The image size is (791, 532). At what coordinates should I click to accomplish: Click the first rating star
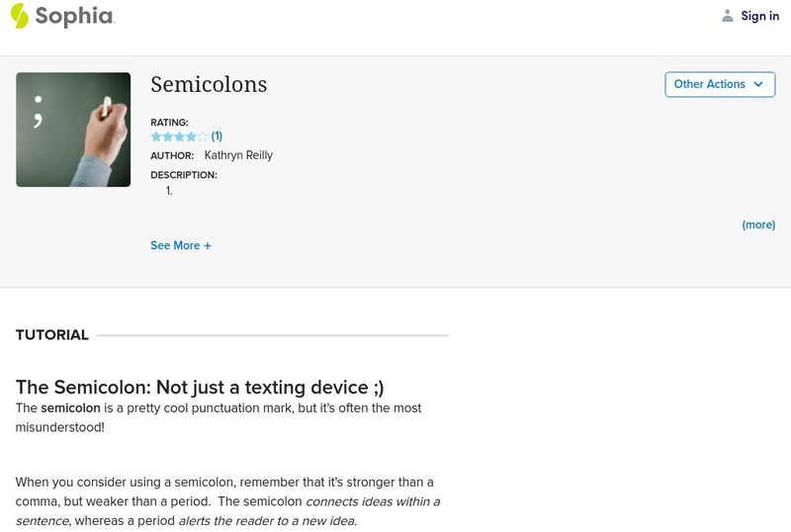(156, 136)
